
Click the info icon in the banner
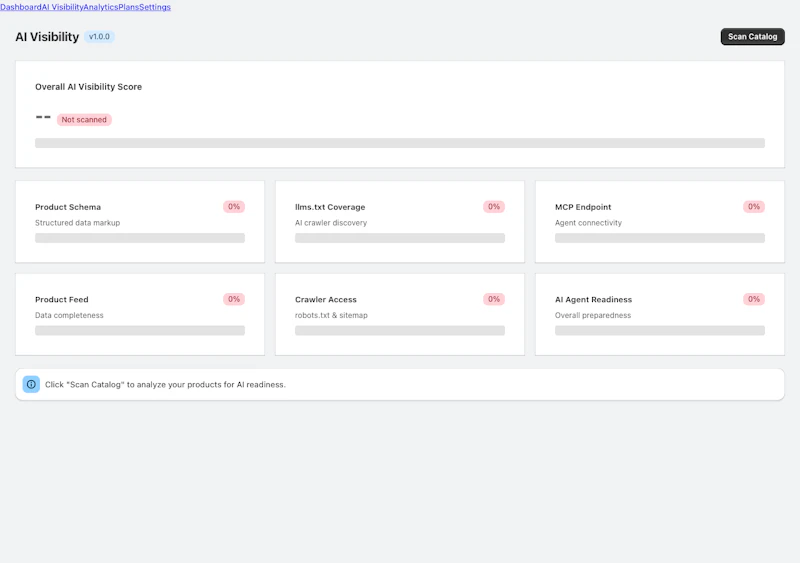tap(31, 384)
